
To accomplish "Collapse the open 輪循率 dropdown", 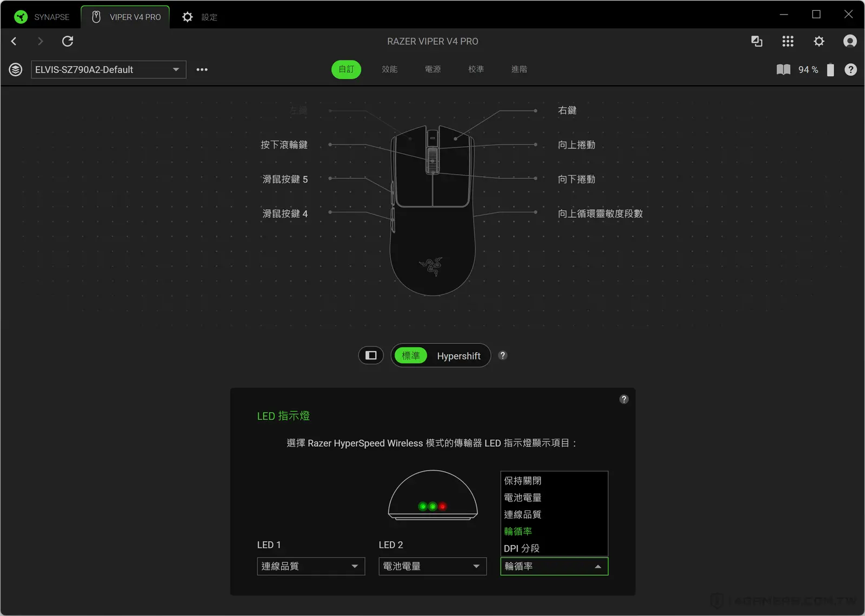I will (554, 566).
